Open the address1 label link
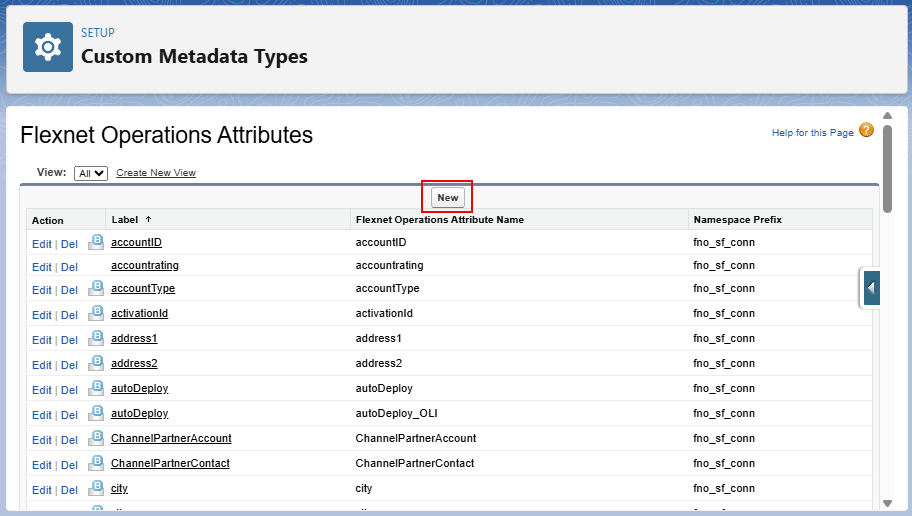 [134, 338]
